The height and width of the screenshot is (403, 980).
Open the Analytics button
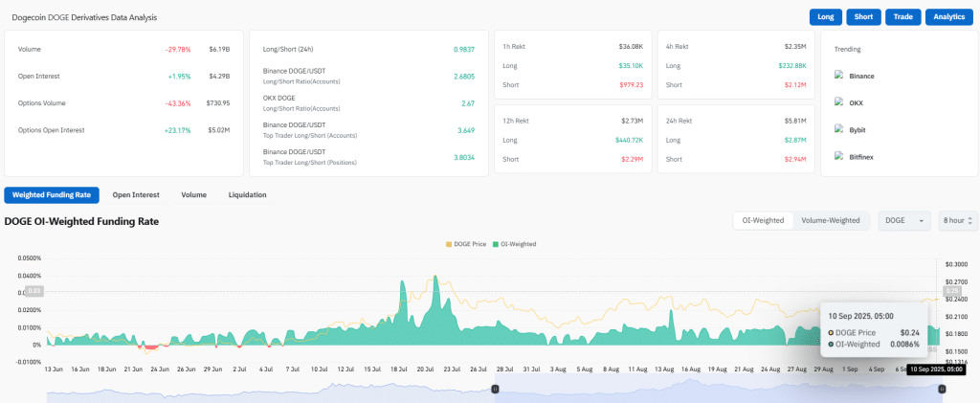tap(948, 17)
